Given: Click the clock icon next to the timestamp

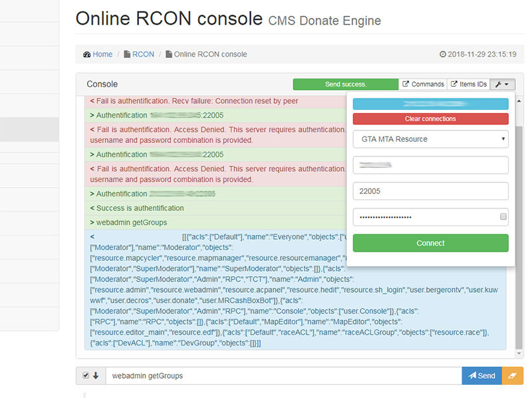Looking at the screenshot, I should [x=444, y=55].
